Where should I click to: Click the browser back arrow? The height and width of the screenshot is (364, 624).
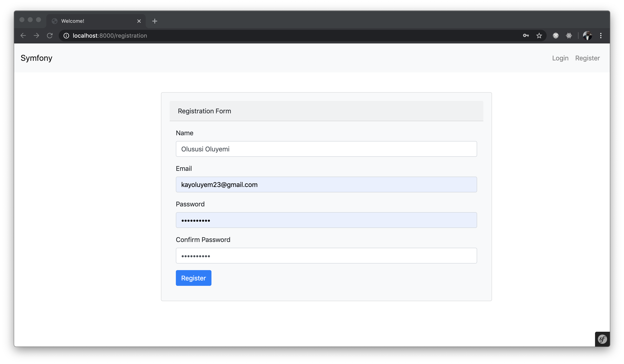[x=23, y=36]
